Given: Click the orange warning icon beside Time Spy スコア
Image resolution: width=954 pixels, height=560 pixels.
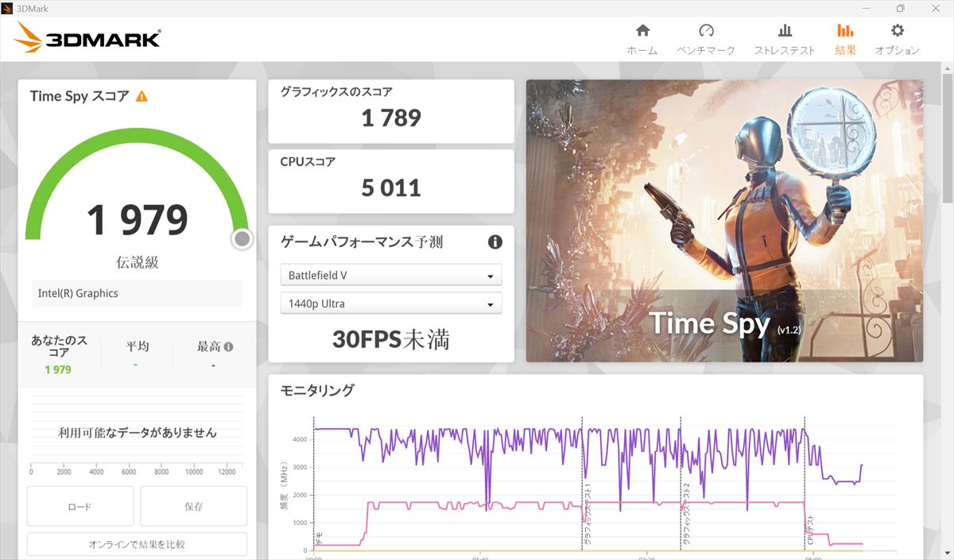Looking at the screenshot, I should point(142,96).
